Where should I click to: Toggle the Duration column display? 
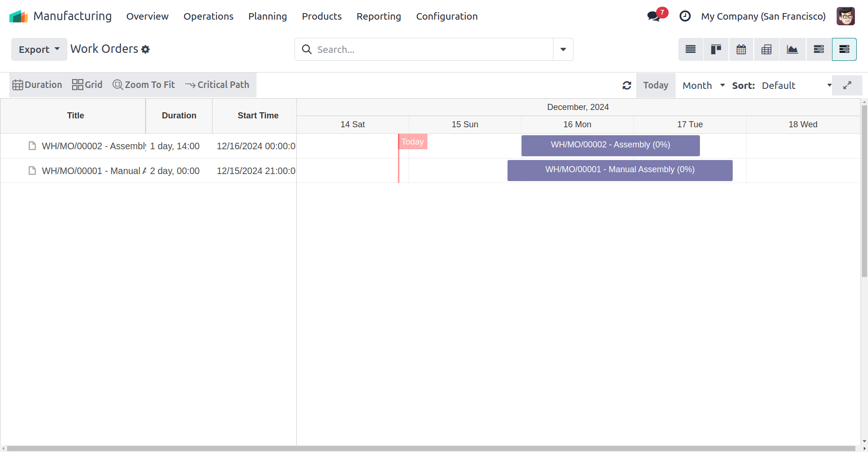pos(37,85)
